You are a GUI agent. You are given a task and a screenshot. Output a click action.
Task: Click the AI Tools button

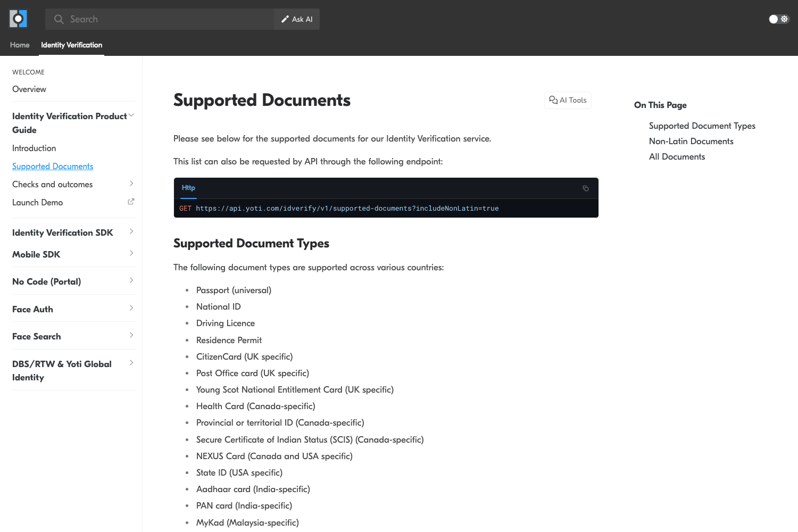click(568, 100)
